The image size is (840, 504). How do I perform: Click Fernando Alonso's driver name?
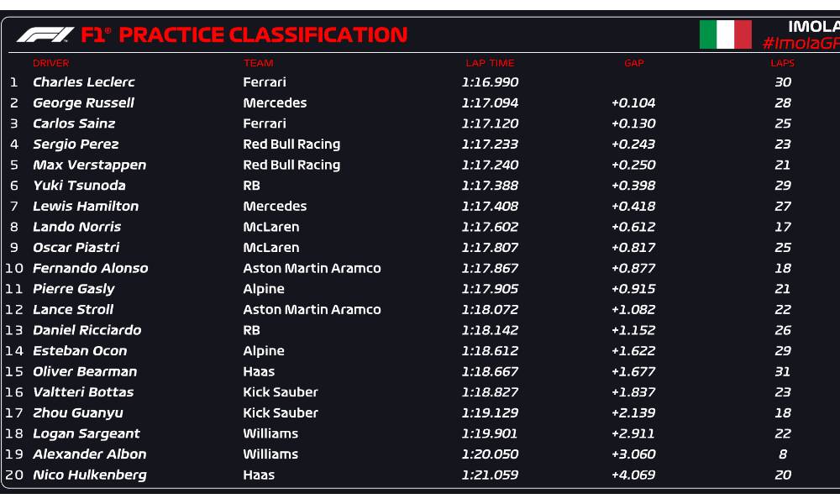(x=90, y=269)
